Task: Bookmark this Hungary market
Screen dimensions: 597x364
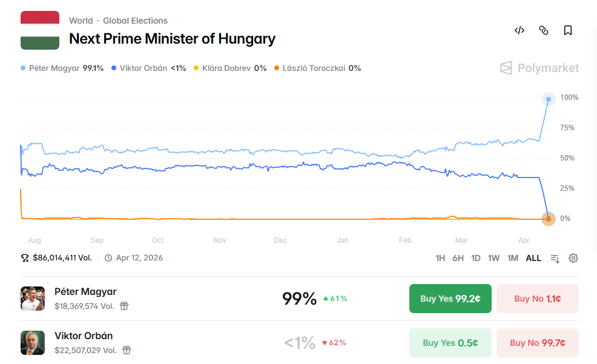Action: point(568,30)
